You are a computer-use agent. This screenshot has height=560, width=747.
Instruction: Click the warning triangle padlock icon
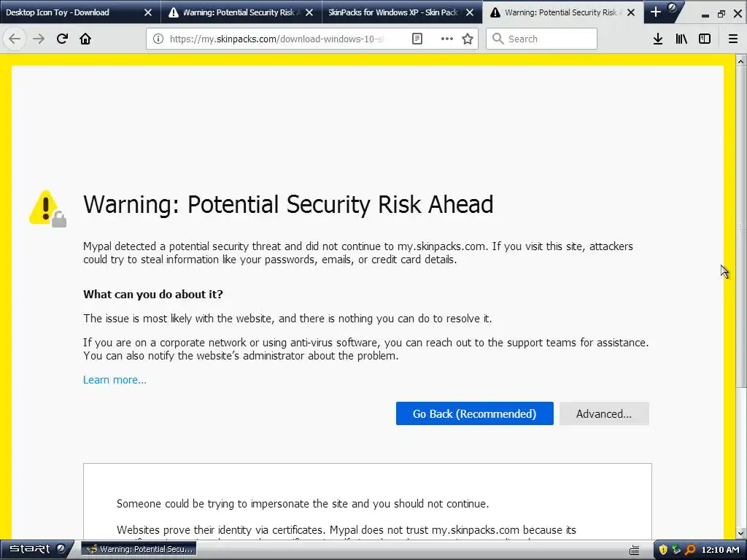pyautogui.click(x=47, y=209)
